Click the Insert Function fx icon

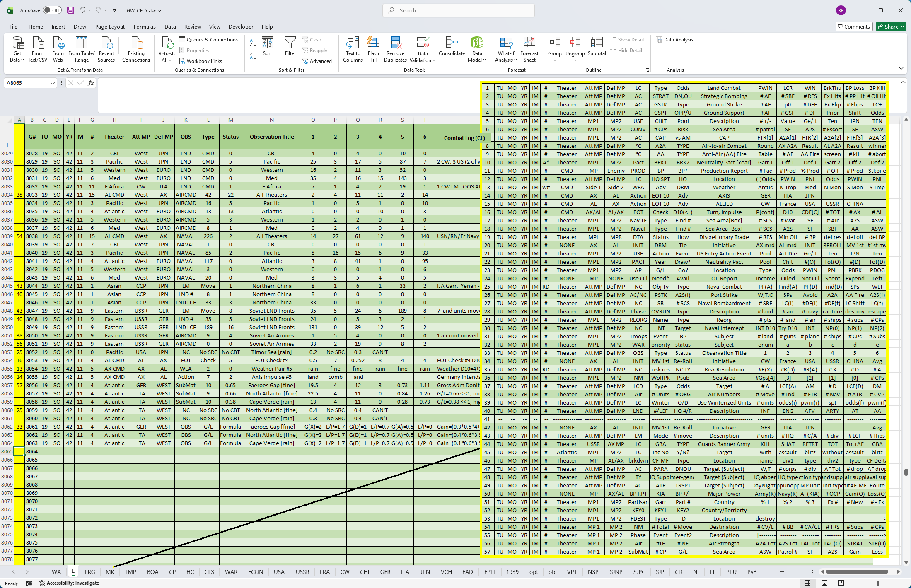click(91, 83)
